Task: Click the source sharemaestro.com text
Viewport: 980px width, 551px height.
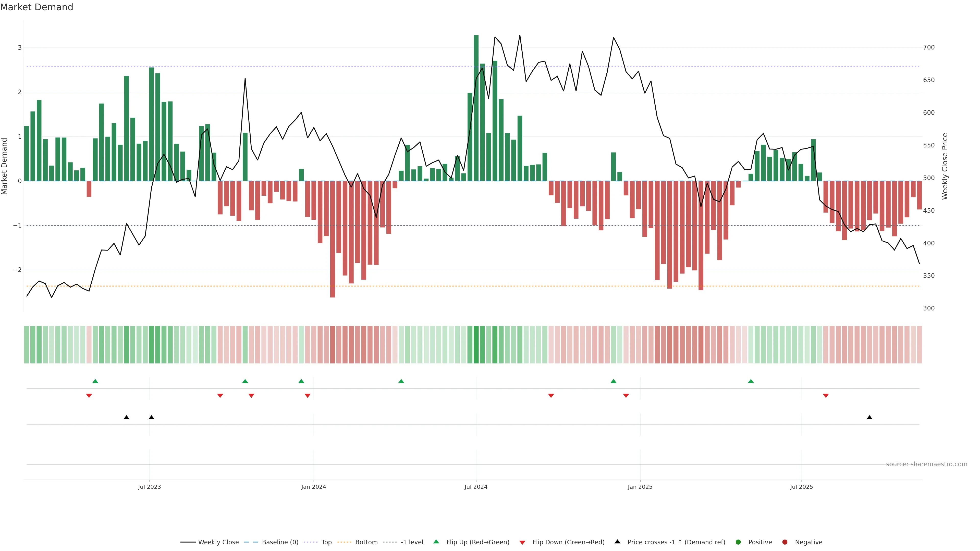Action: (x=926, y=464)
